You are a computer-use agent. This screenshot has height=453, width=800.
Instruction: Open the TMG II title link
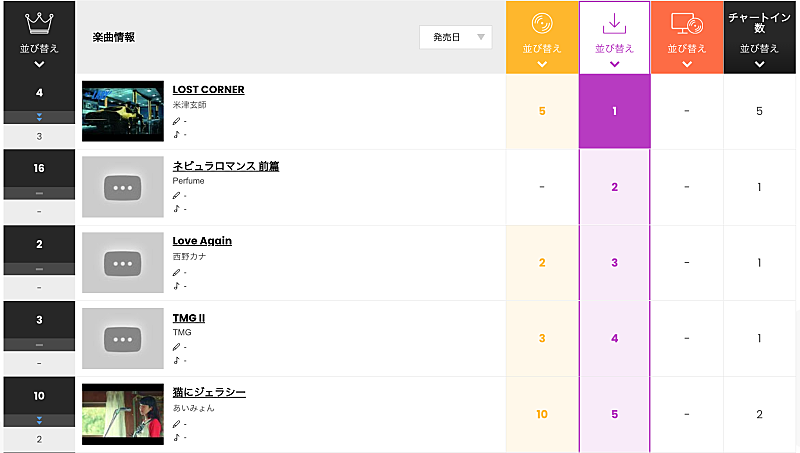(188, 317)
